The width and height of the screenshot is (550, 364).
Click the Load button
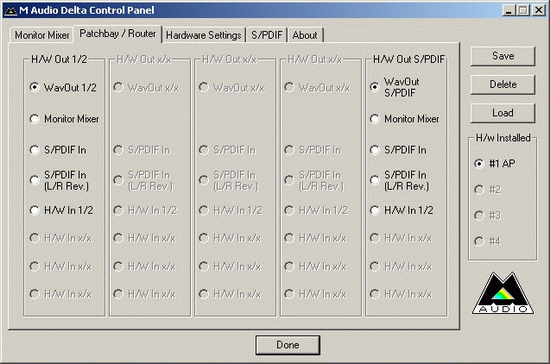point(503,113)
